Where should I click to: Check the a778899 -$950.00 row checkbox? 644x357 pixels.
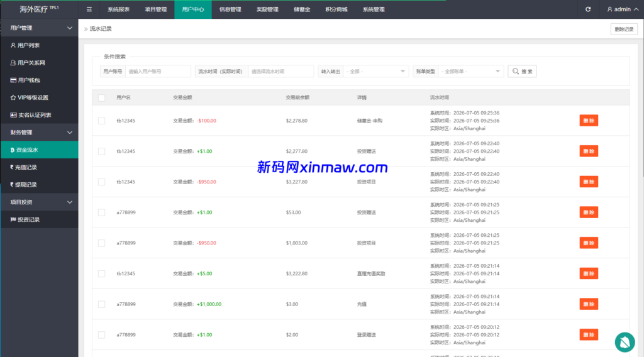coord(101,243)
